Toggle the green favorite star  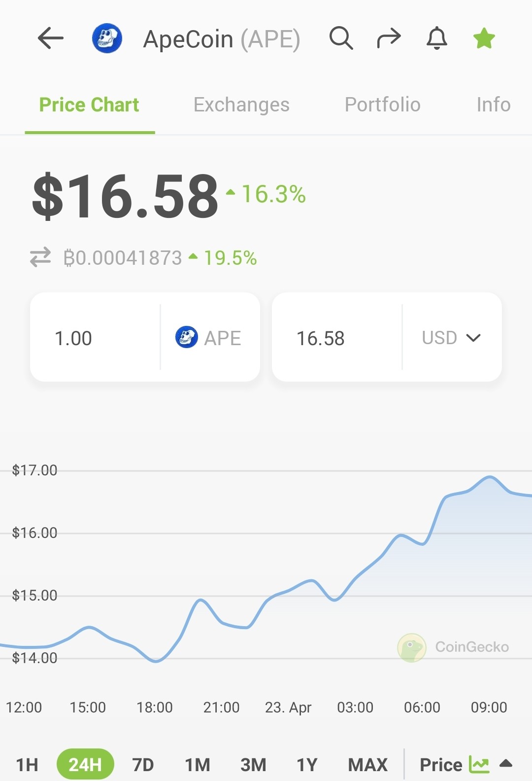click(484, 38)
